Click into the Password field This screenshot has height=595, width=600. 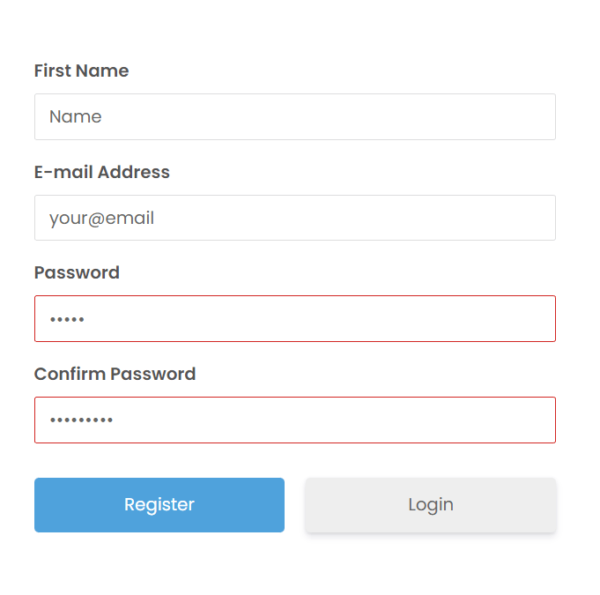(294, 319)
